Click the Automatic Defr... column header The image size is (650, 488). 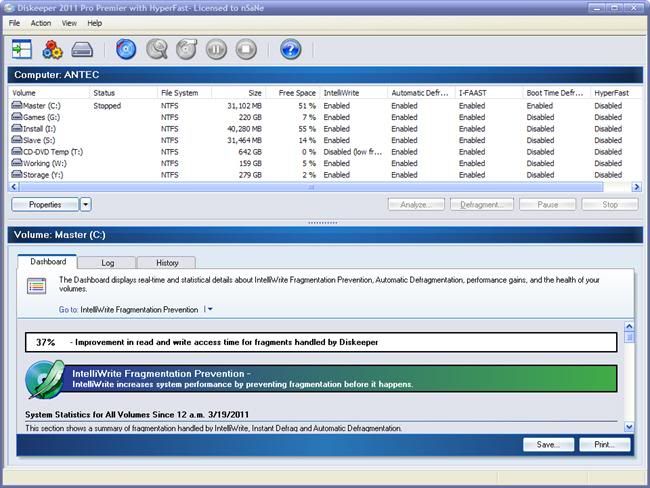(421, 93)
